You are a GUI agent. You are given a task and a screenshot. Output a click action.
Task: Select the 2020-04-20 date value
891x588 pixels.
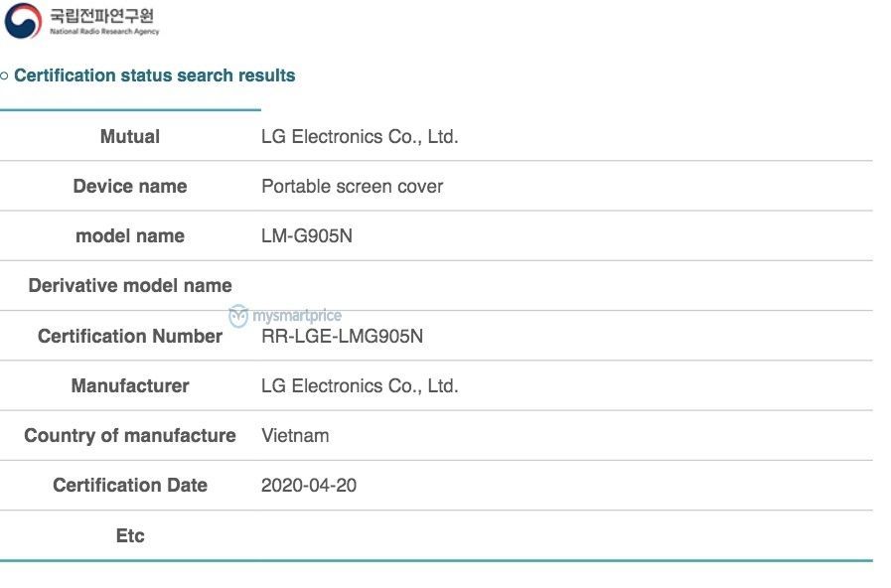pos(308,486)
